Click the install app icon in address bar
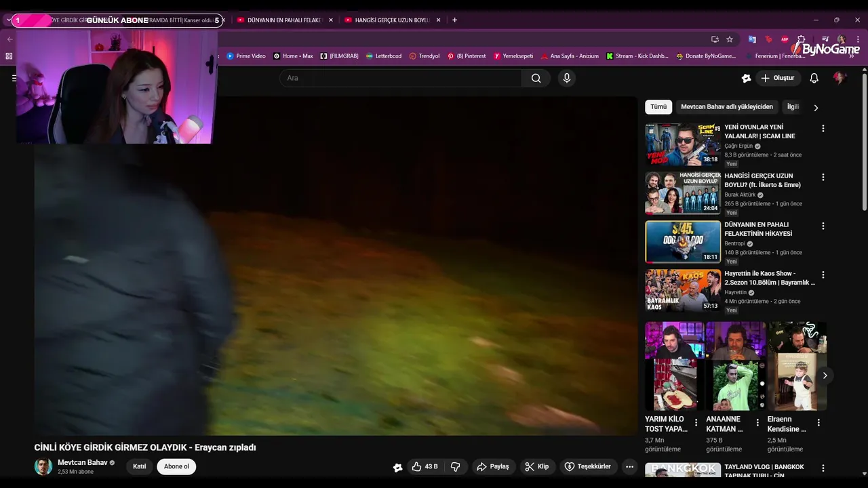The height and width of the screenshot is (488, 868). click(x=715, y=39)
